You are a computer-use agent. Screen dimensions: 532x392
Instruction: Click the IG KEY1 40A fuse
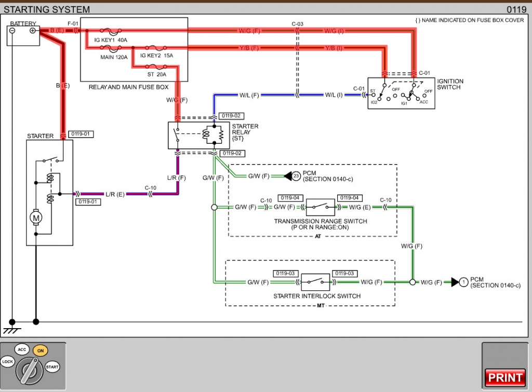(111, 32)
